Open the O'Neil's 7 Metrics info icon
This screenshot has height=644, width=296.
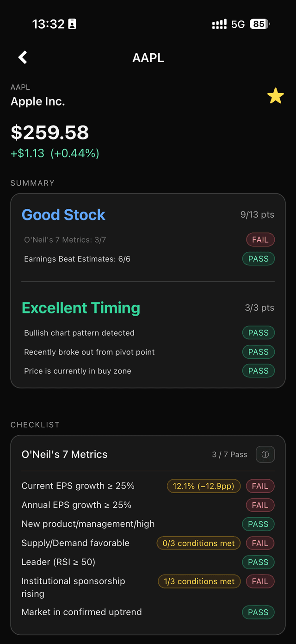[265, 454]
